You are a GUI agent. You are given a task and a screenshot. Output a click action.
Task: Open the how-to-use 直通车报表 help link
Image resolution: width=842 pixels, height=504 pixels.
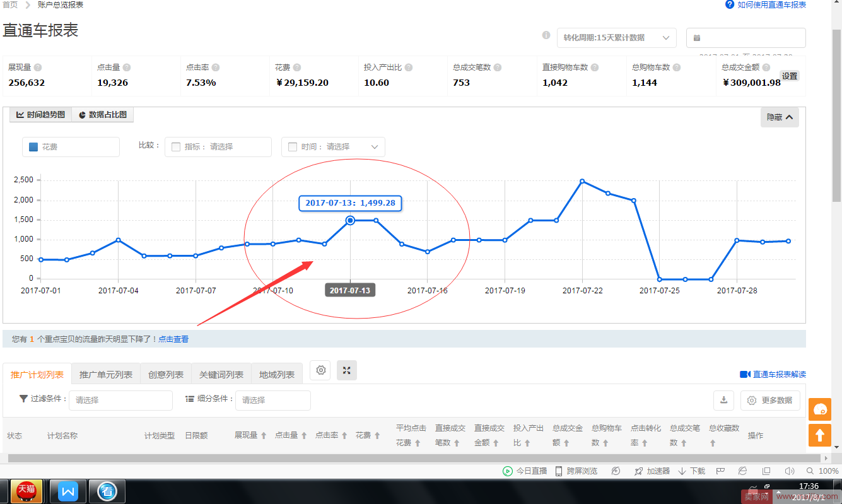coord(766,5)
